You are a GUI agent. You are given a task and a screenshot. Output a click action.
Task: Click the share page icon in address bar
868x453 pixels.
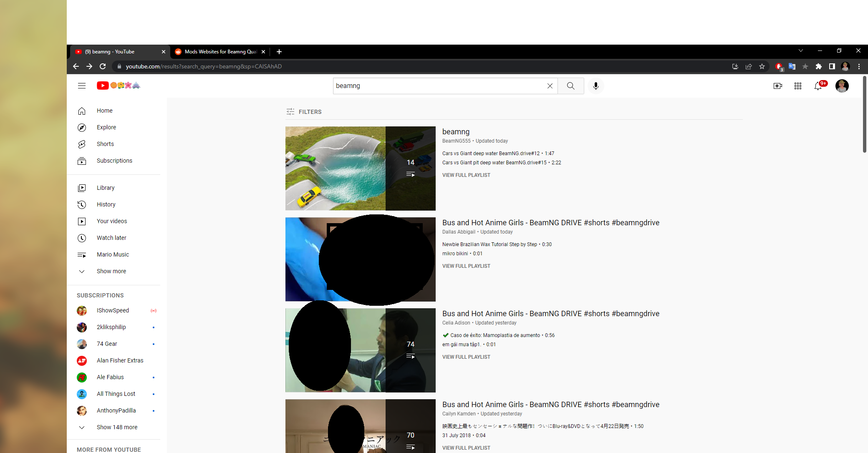pos(749,66)
